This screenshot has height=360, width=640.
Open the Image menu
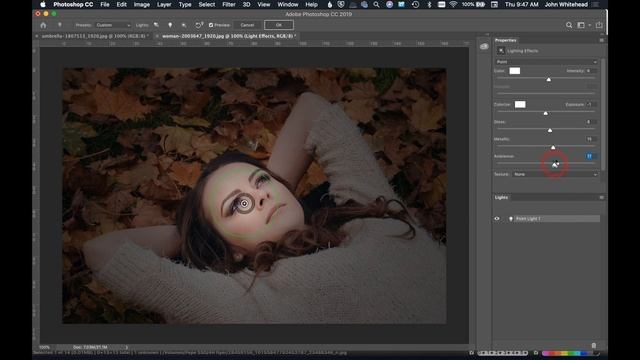click(x=142, y=4)
